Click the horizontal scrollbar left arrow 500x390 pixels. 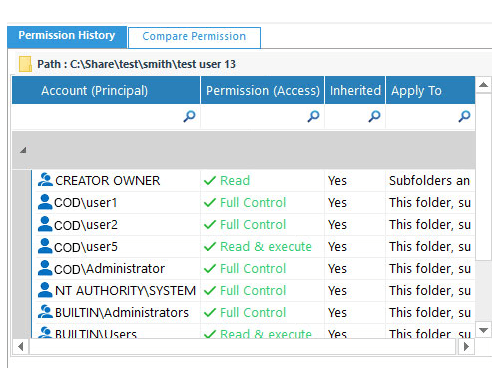pyautogui.click(x=21, y=347)
